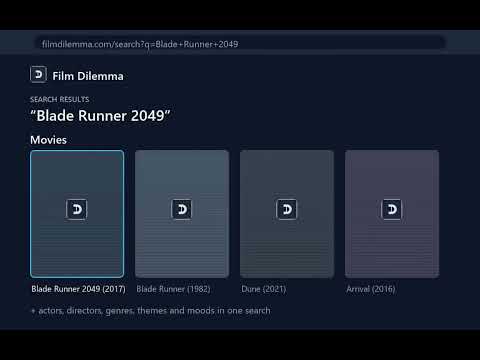Open the Arrival (2016) poster card

[392, 214]
